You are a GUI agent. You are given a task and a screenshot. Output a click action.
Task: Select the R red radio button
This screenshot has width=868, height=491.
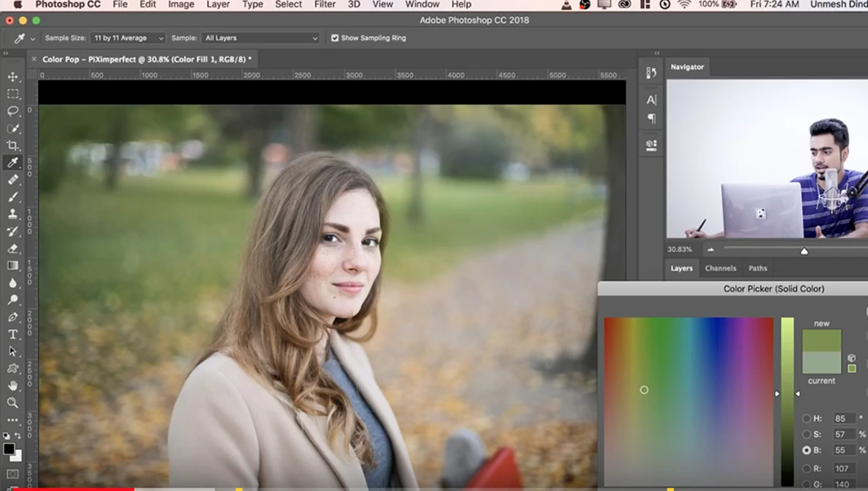click(x=806, y=468)
